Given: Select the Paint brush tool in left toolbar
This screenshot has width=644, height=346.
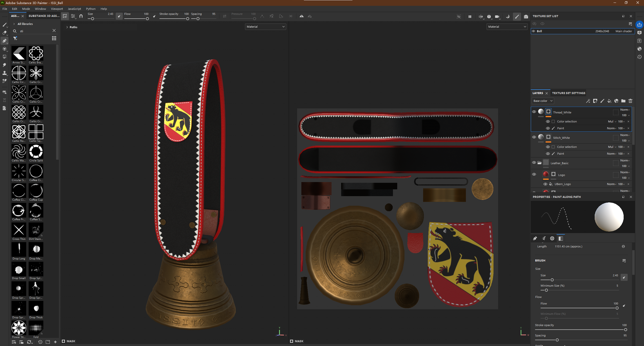Looking at the screenshot, I should 4,25.
